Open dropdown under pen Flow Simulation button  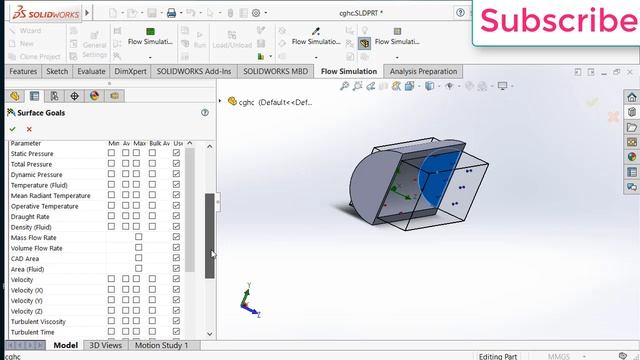(316, 57)
